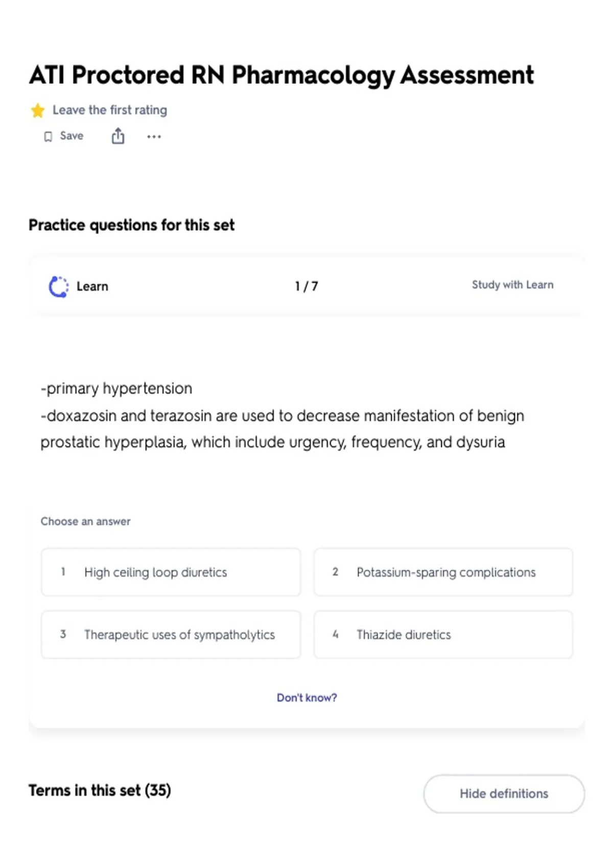Open the three-dot more options menu
This screenshot has width=613, height=868.
coord(154,136)
